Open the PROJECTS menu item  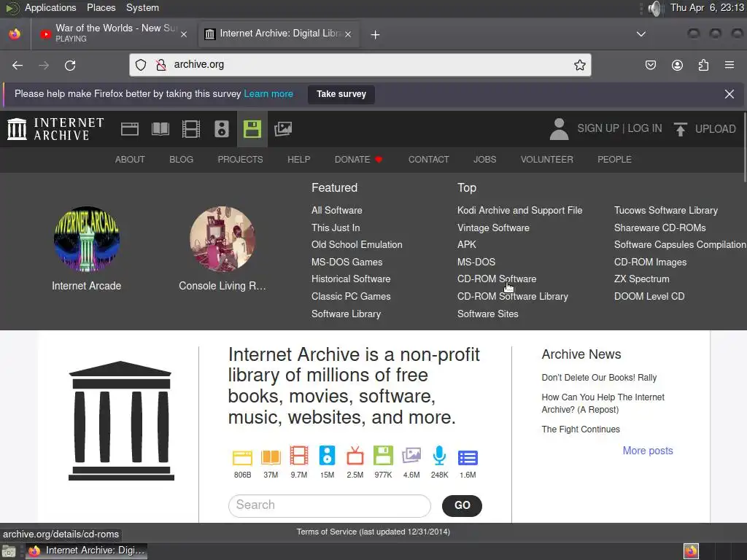pyautogui.click(x=240, y=160)
